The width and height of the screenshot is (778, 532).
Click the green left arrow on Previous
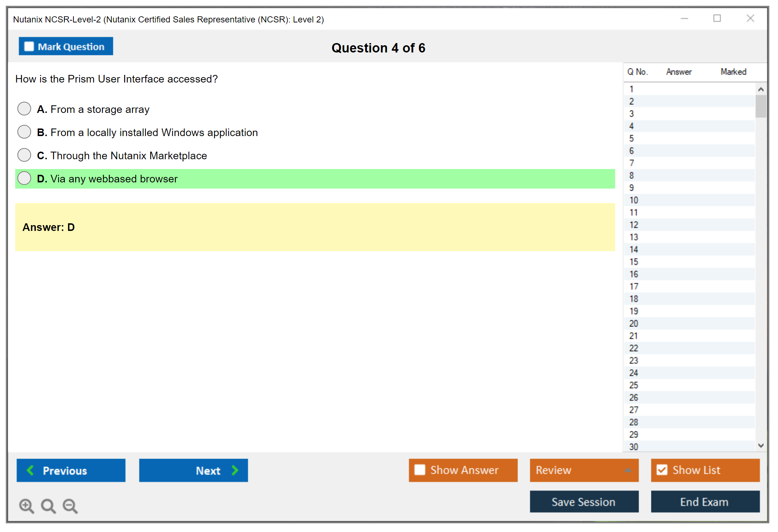click(x=30, y=470)
